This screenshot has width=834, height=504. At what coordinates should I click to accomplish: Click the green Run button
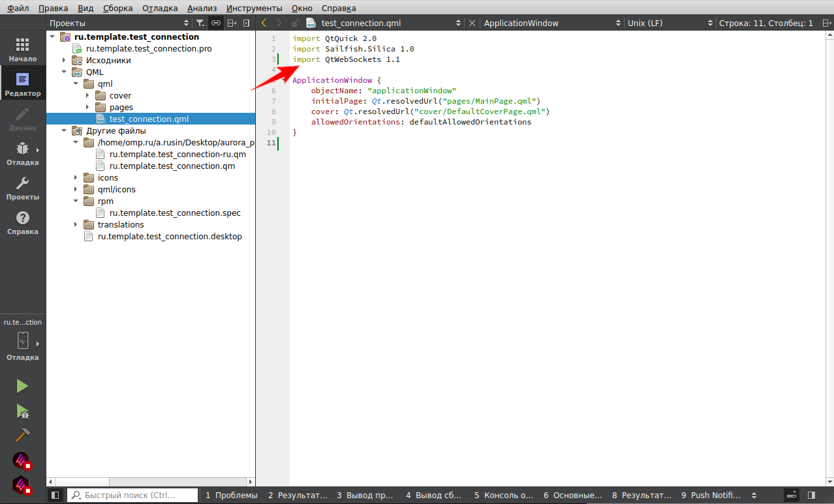click(23, 386)
